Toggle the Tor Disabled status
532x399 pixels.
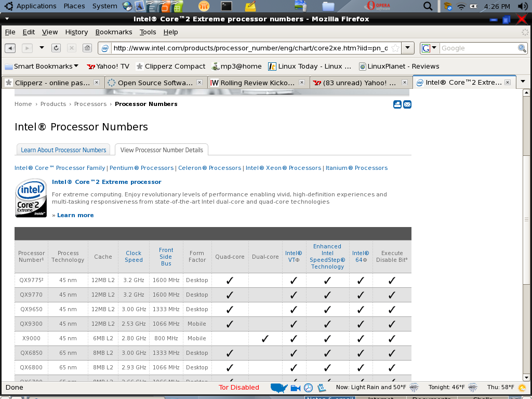click(x=239, y=388)
